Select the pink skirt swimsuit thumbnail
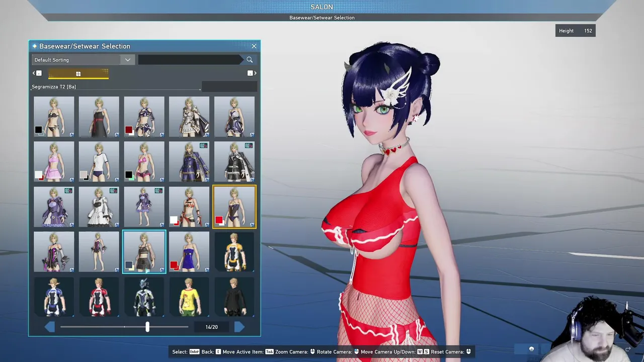 tap(54, 161)
